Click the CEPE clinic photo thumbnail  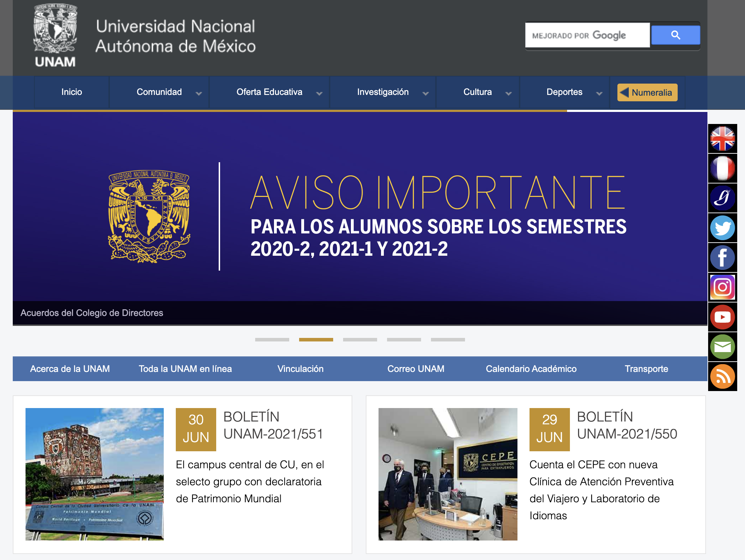click(448, 474)
